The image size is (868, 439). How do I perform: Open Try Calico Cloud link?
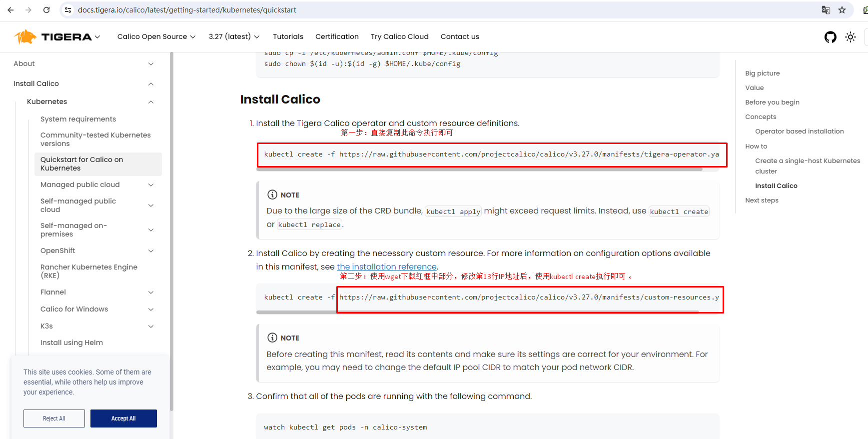(400, 36)
